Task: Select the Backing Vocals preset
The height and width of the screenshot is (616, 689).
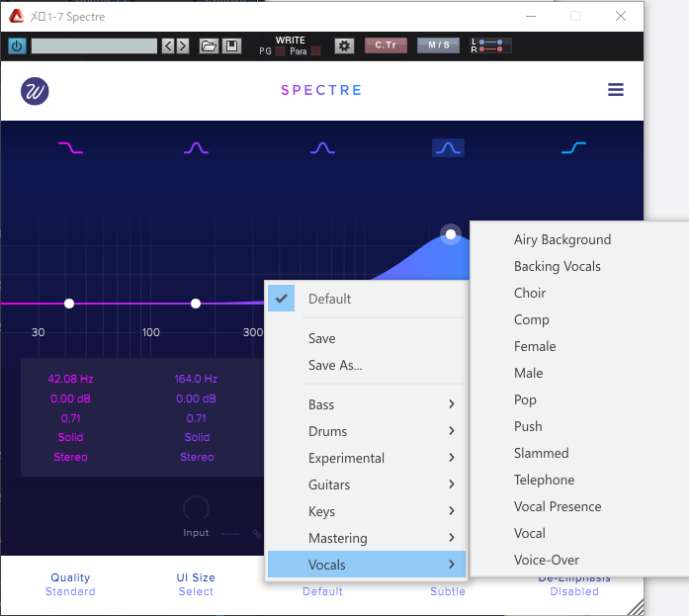Action: (580, 266)
